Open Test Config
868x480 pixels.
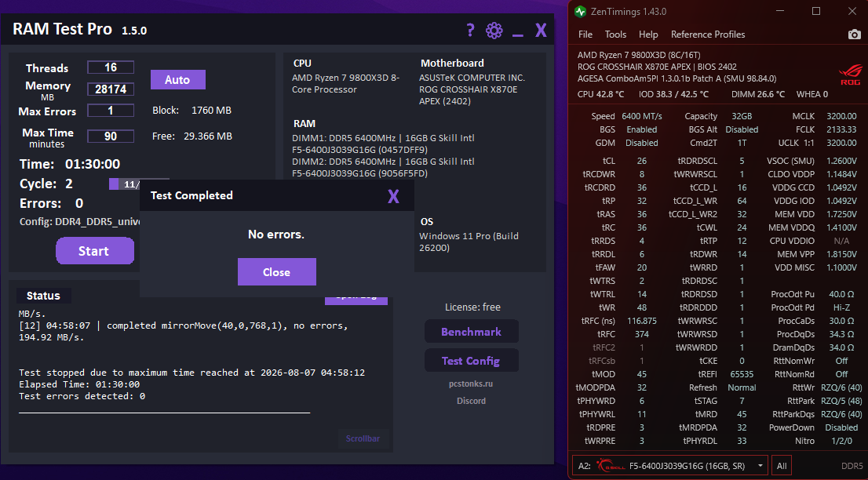pyautogui.click(x=471, y=361)
